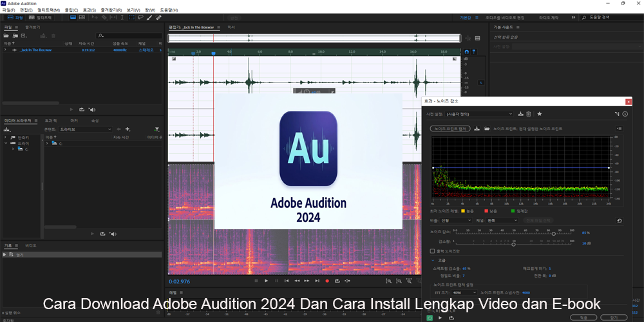Click the zoom in amplitude magnifier icon
The width and height of the screenshot is (644, 322).
coord(388,281)
